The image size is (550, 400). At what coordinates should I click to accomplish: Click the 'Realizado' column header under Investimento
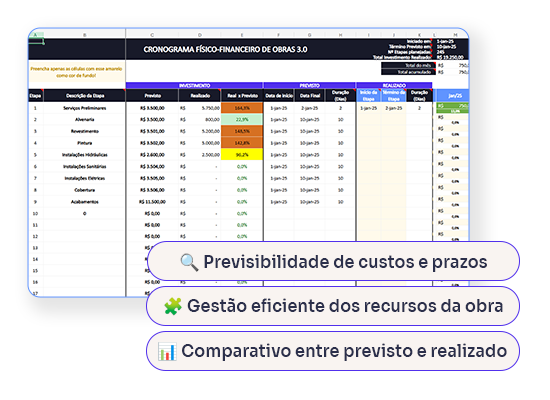(200, 95)
